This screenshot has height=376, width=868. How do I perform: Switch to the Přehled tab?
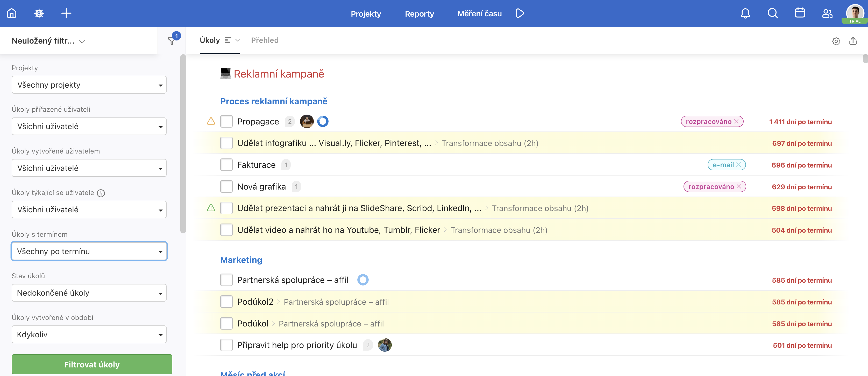[x=265, y=40]
